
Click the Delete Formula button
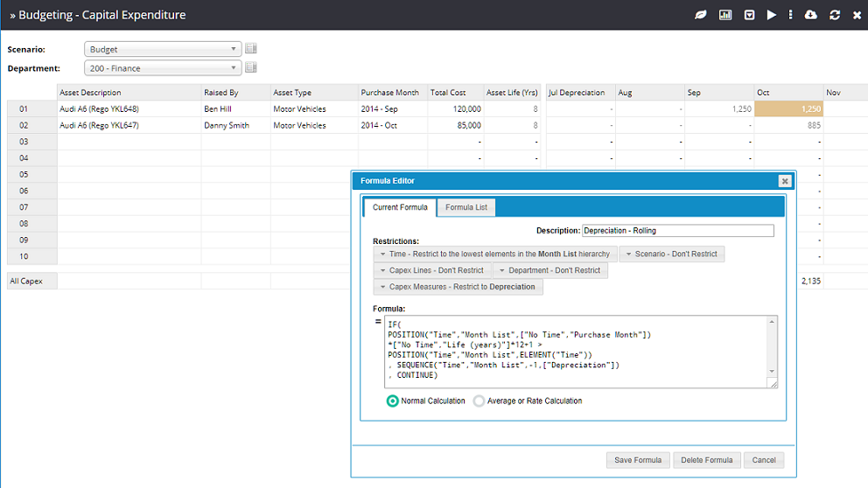[707, 460]
